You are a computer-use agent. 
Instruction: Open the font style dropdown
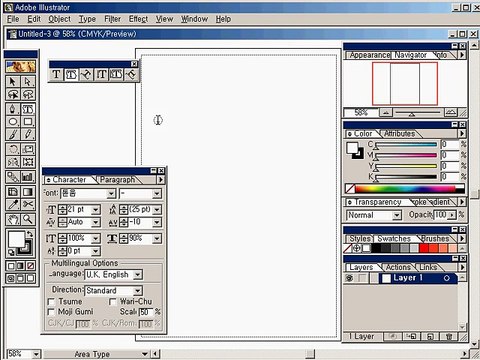157,194
